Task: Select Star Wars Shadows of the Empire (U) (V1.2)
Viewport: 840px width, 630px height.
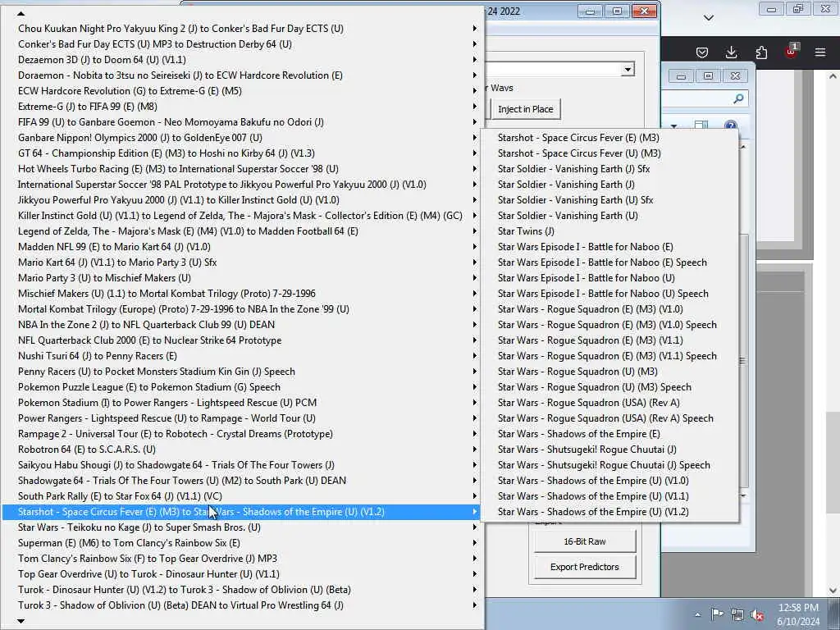Action: [609, 512]
